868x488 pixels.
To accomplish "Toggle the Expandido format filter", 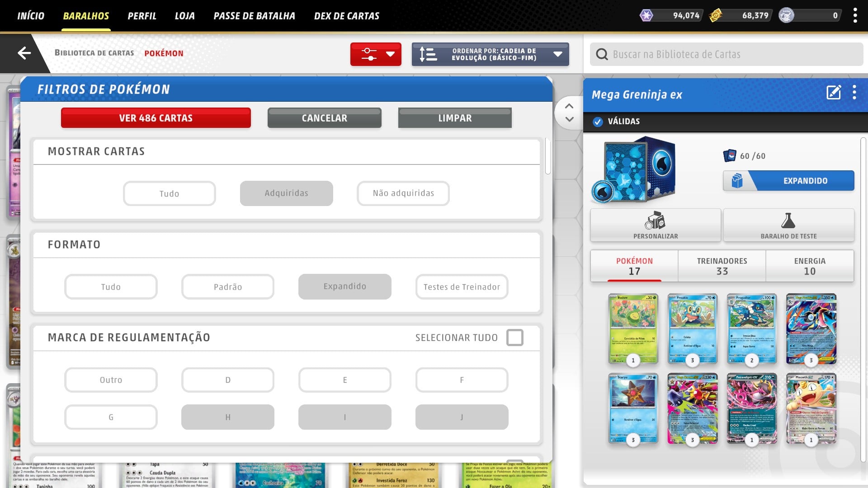I will click(345, 286).
